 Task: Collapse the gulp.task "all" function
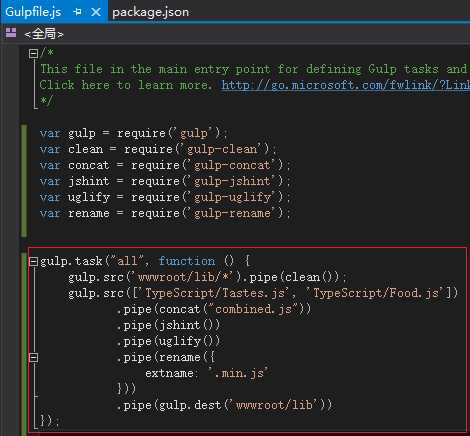33,261
